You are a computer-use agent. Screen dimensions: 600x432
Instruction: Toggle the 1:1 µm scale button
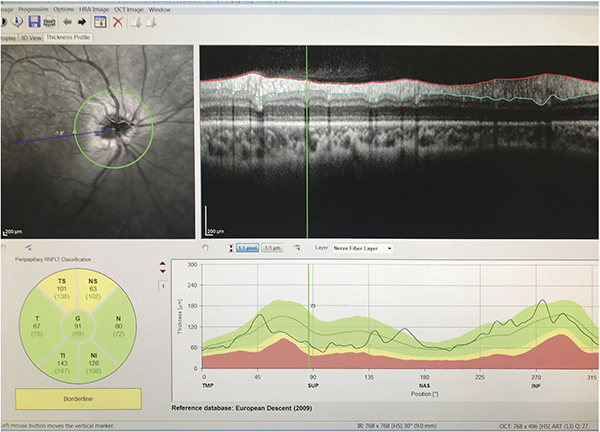(x=272, y=248)
